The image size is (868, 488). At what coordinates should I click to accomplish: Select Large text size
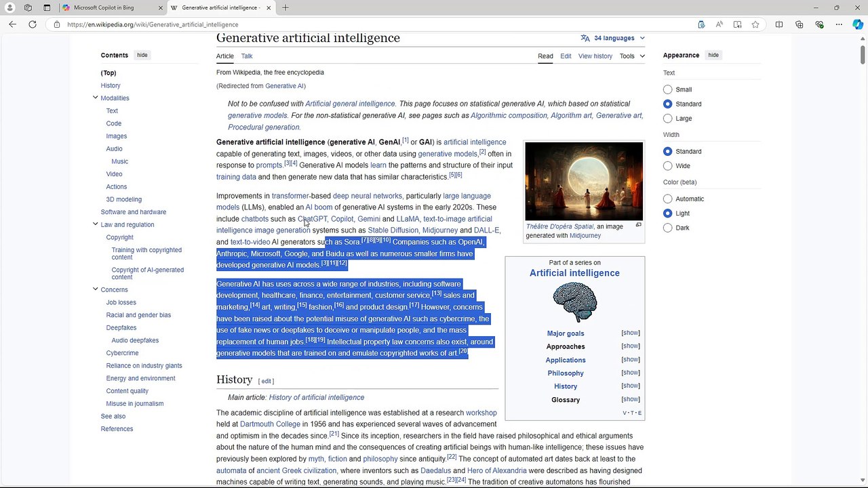pos(668,119)
